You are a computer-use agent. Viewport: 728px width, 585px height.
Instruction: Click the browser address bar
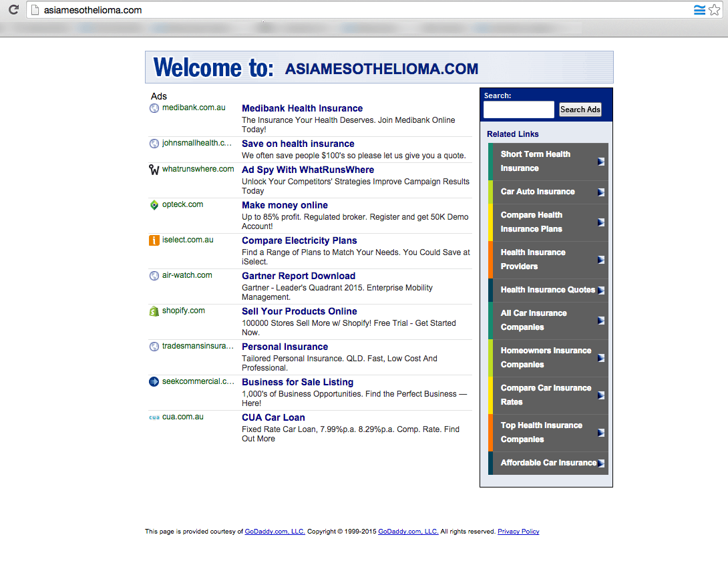pyautogui.click(x=200, y=10)
